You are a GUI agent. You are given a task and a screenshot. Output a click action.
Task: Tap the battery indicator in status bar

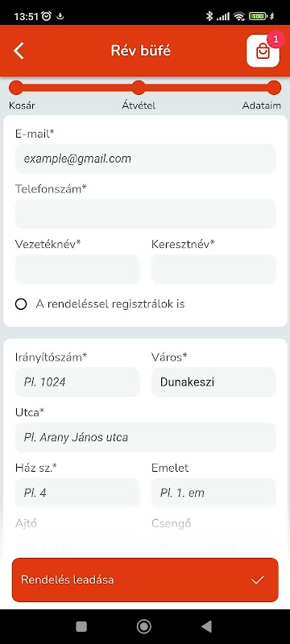[x=259, y=16]
